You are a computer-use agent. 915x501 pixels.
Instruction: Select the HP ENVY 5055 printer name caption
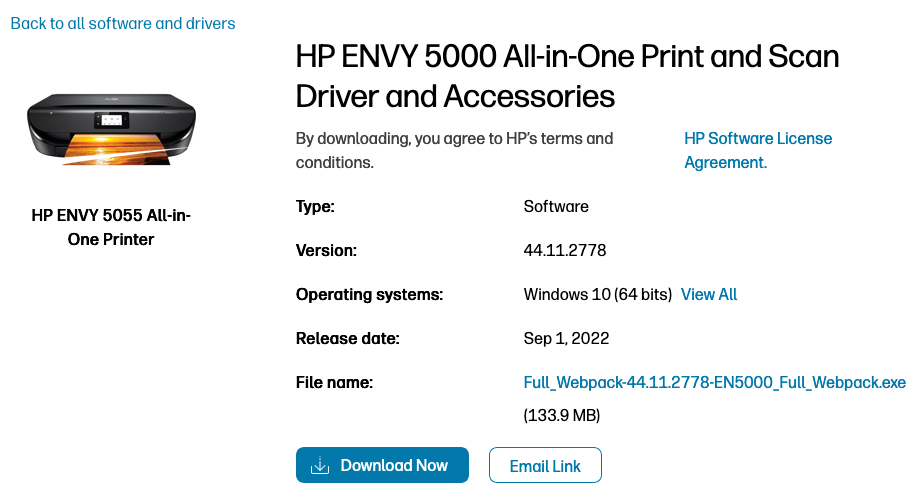tap(111, 227)
